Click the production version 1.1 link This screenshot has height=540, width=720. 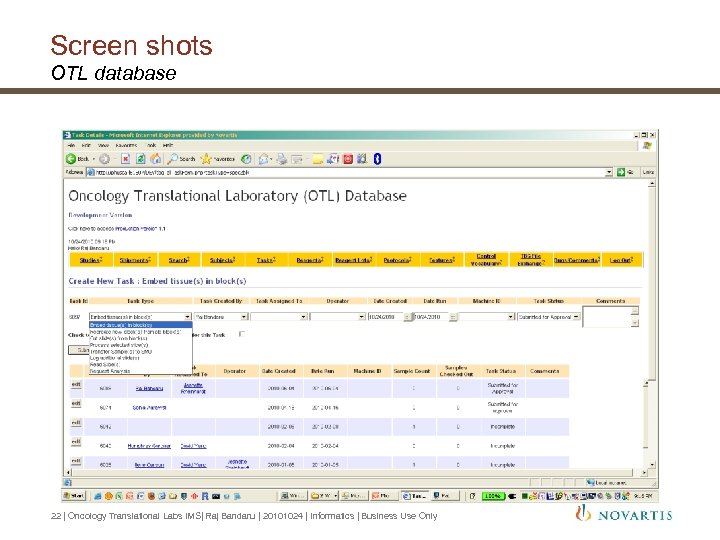point(140,228)
